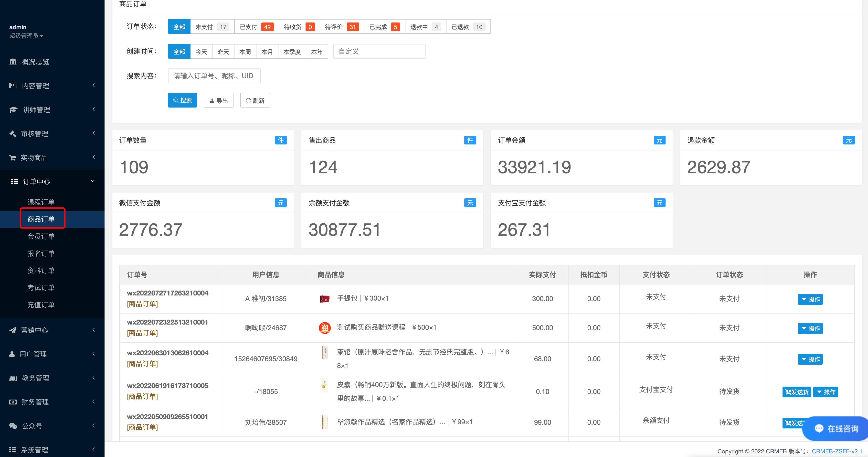Screen dimensions: 868x457
Task: Collapse the 订单中心 menu chevron
Action: 93,181
